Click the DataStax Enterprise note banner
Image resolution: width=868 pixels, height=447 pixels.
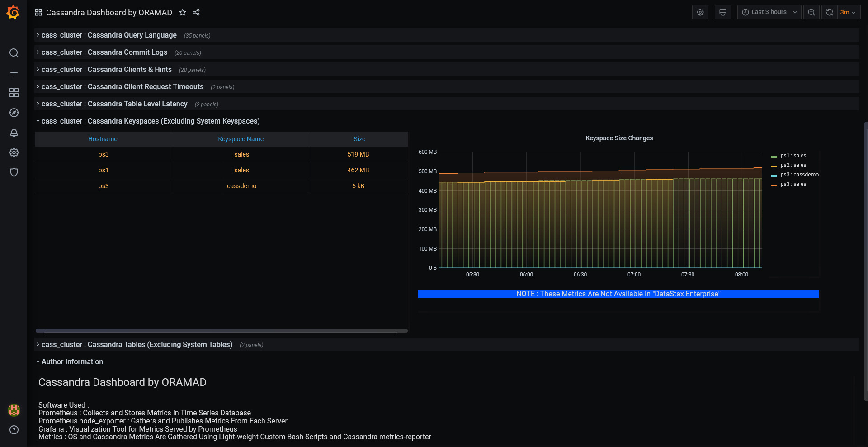[x=618, y=294]
